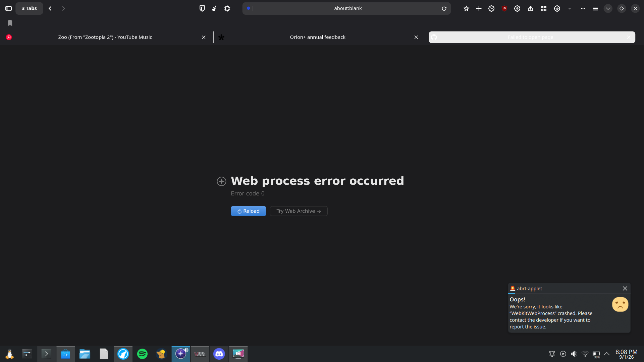The height and width of the screenshot is (362, 644).
Task: Open a new tab with plus
Action: [x=479, y=8]
